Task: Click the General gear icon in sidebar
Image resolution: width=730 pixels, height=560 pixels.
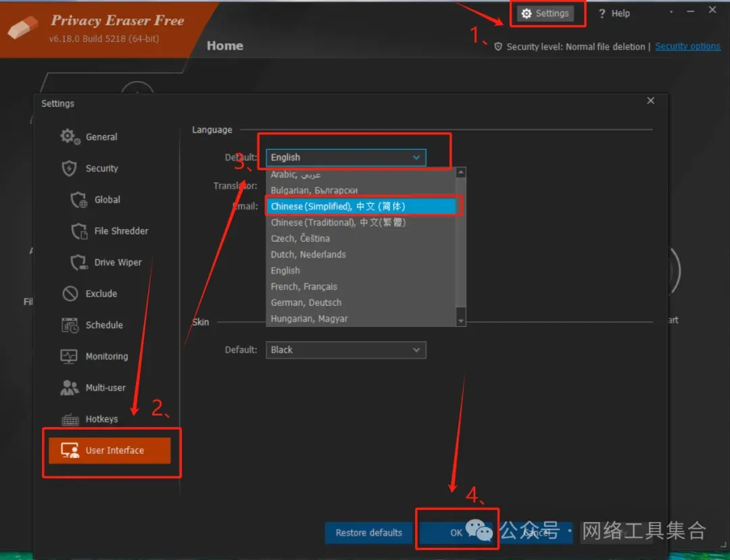Action: pos(70,136)
